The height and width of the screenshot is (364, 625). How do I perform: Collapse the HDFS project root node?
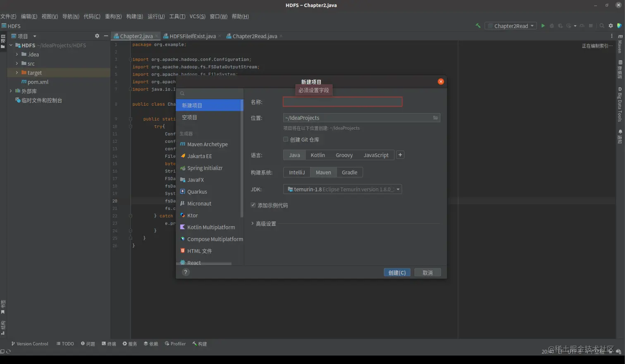pos(11,45)
